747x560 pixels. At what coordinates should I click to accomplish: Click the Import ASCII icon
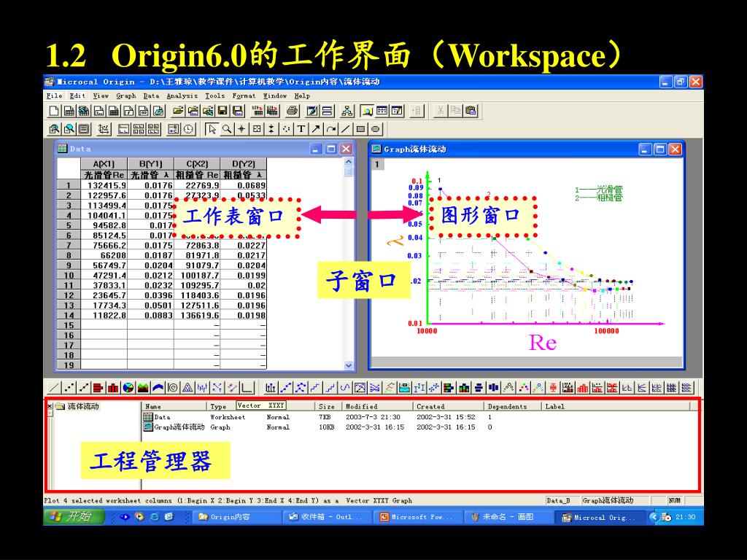(x=258, y=111)
